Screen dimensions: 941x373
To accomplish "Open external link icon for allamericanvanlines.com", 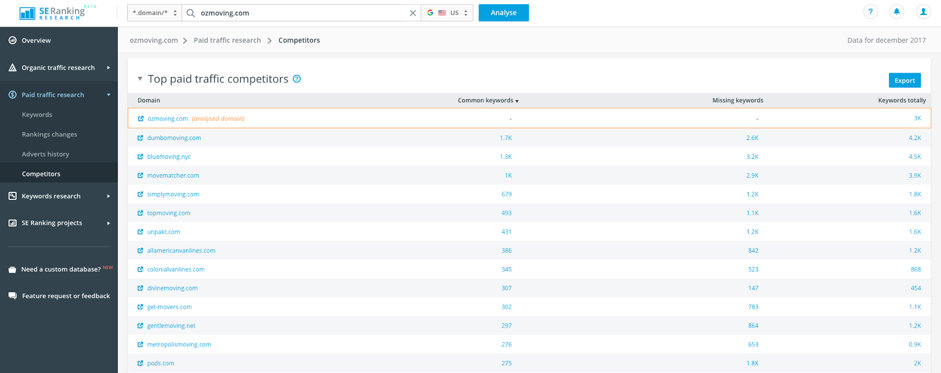I will click(x=140, y=251).
